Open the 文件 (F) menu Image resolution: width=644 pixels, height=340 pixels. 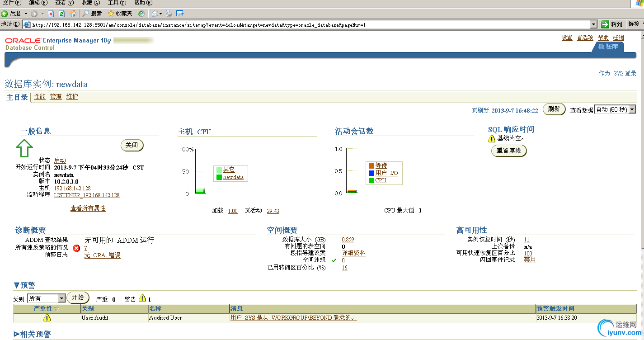point(12,3)
